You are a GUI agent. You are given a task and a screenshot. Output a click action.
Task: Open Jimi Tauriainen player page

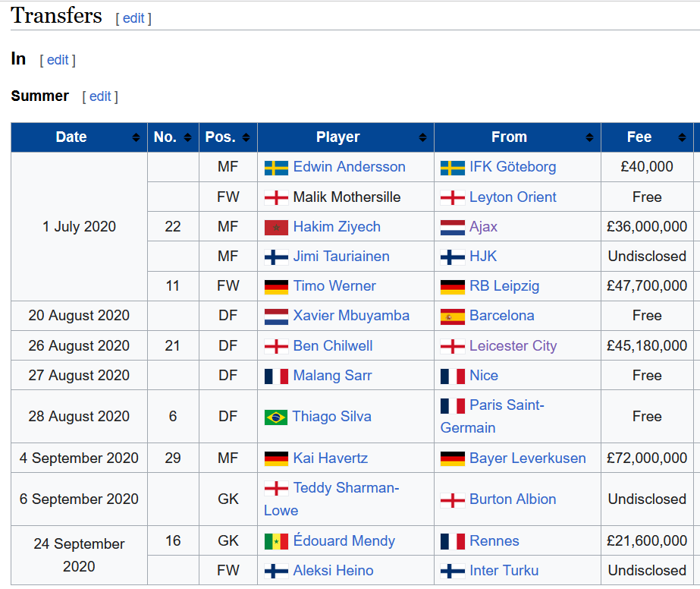click(x=341, y=257)
